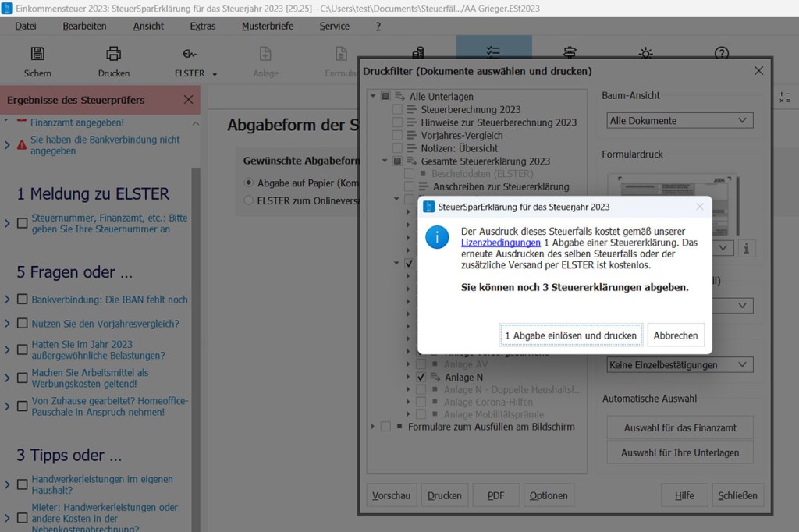Expand Formulare zum Ausfüllen am Bildschirm node
Viewport: 799px width, 532px height.
coord(372,427)
